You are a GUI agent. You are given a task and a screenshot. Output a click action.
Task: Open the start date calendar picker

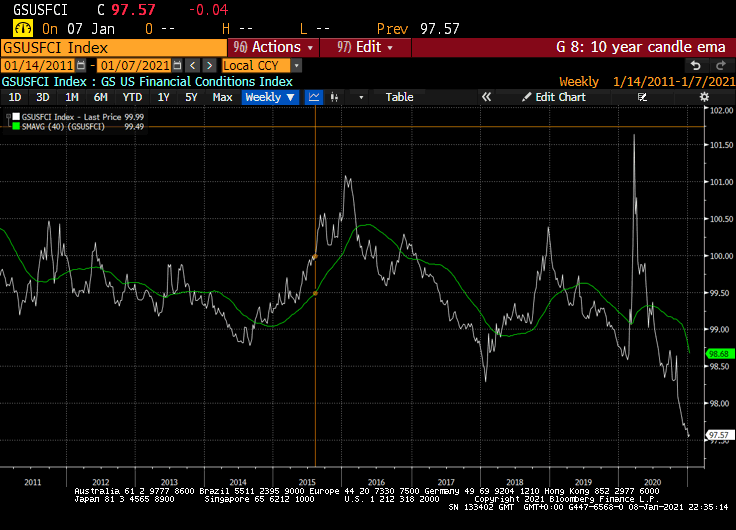(81, 65)
